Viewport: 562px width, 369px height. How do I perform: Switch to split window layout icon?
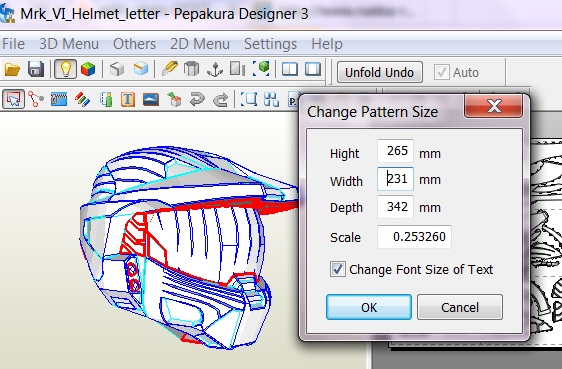pyautogui.click(x=290, y=69)
